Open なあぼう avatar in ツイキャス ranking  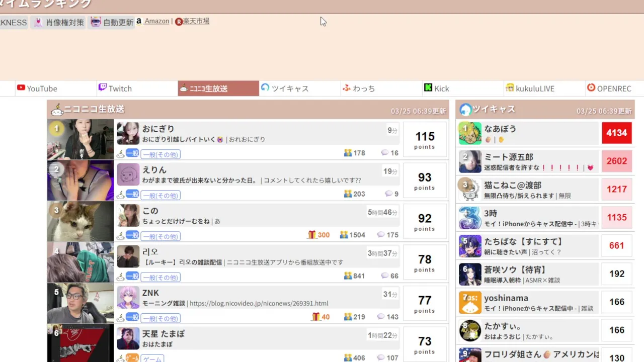(470, 133)
